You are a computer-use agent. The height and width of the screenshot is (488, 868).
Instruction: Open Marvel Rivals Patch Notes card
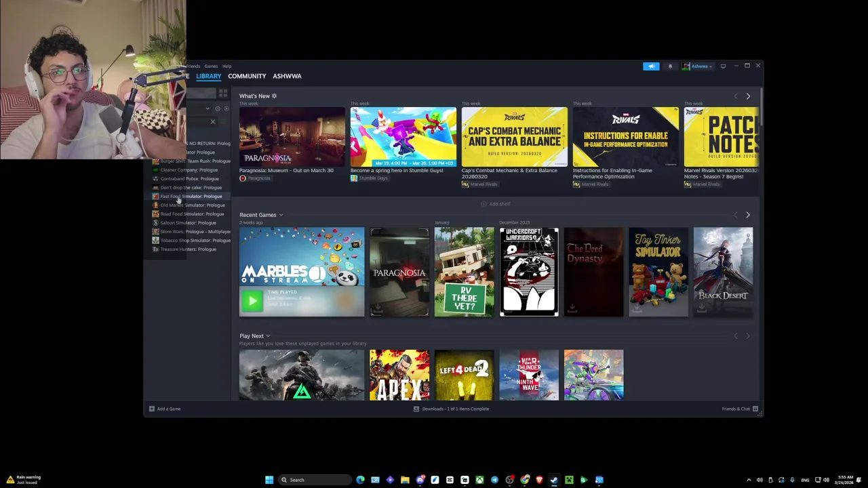coord(722,137)
